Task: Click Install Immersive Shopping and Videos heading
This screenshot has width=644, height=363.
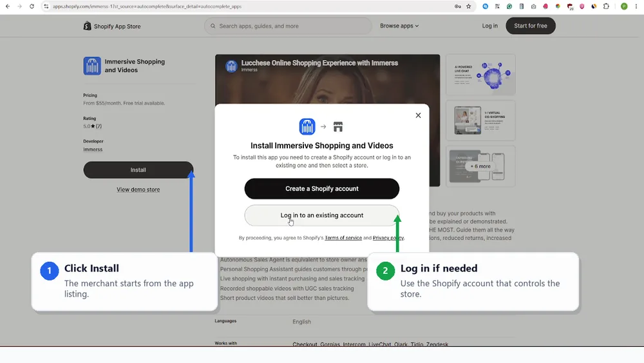Action: coord(321,146)
